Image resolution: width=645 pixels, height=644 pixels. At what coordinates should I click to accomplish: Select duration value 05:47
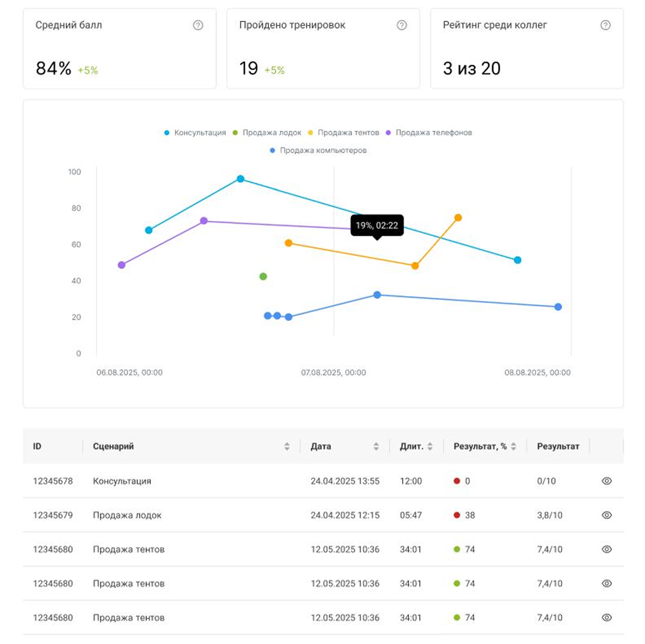pyautogui.click(x=410, y=515)
